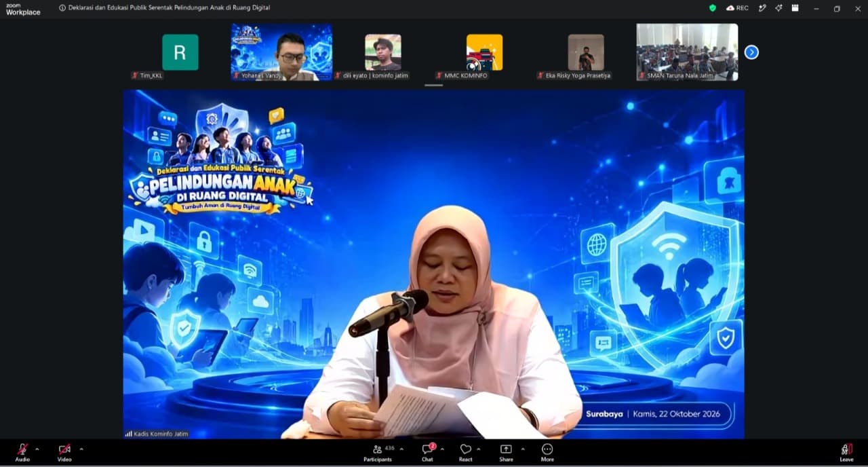This screenshot has height=467, width=868.
Task: Open the View layout grid icon
Action: [795, 8]
